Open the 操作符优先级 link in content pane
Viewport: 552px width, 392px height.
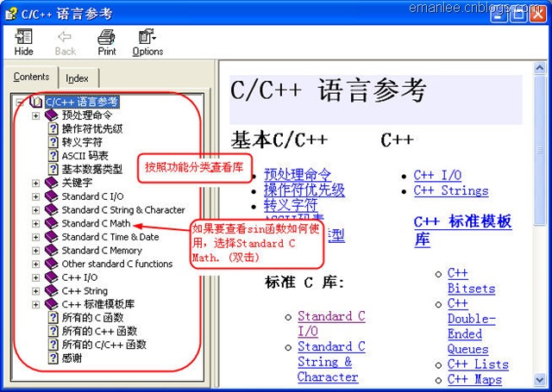point(304,190)
